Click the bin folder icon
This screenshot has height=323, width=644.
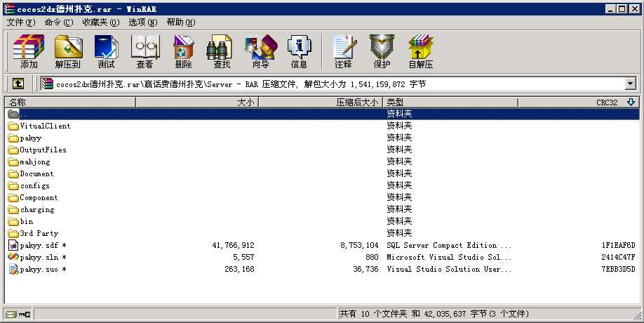point(13,221)
